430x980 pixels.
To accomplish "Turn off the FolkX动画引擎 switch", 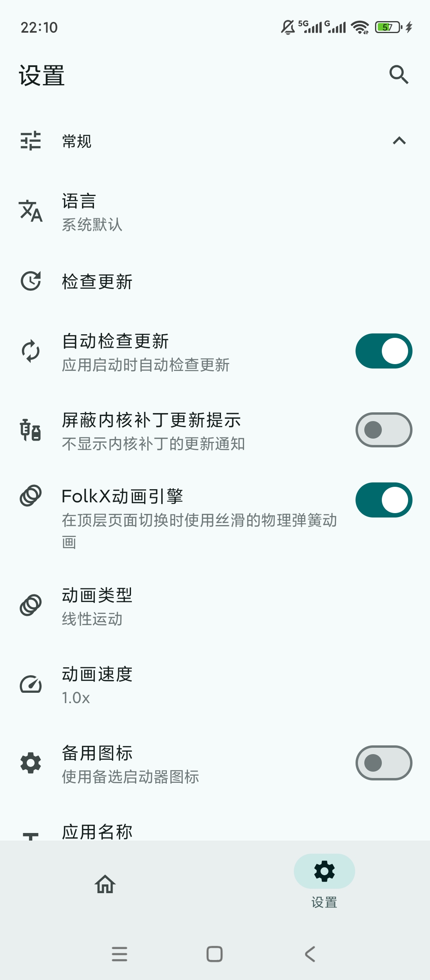I will [383, 500].
